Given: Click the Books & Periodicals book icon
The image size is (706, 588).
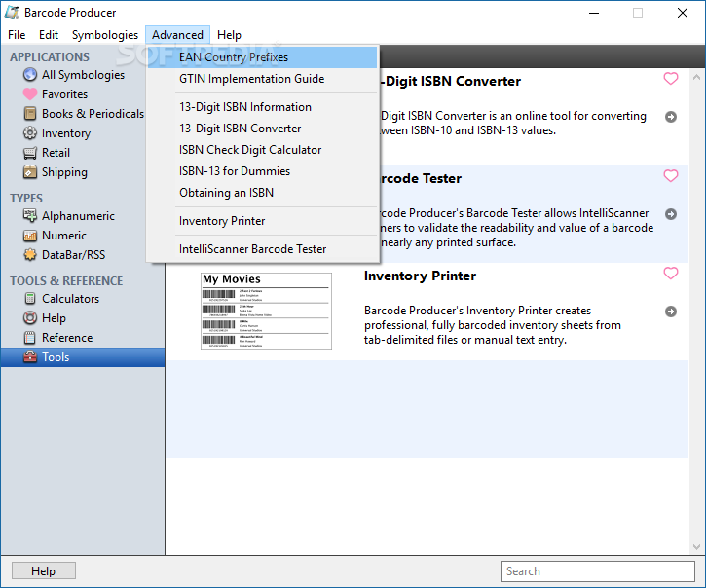Looking at the screenshot, I should coord(30,114).
